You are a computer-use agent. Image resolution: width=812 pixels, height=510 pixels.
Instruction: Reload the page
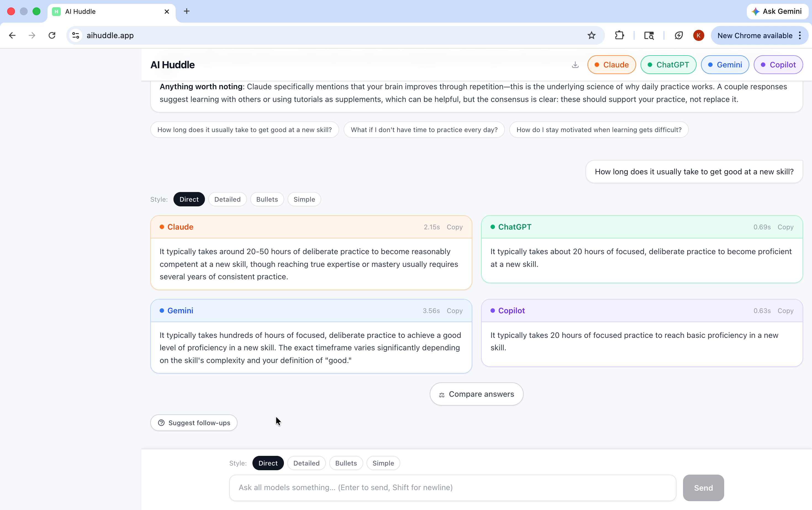pyautogui.click(x=52, y=35)
